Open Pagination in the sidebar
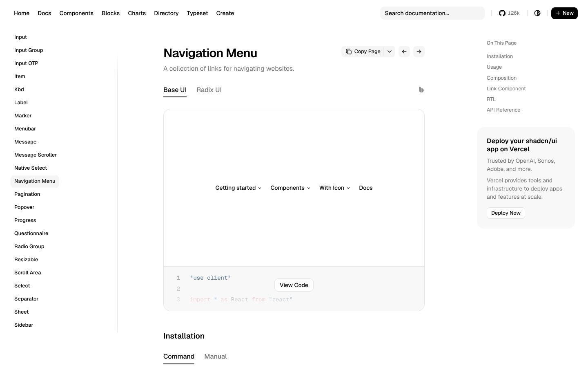This screenshot has width=588, height=368. point(27,194)
